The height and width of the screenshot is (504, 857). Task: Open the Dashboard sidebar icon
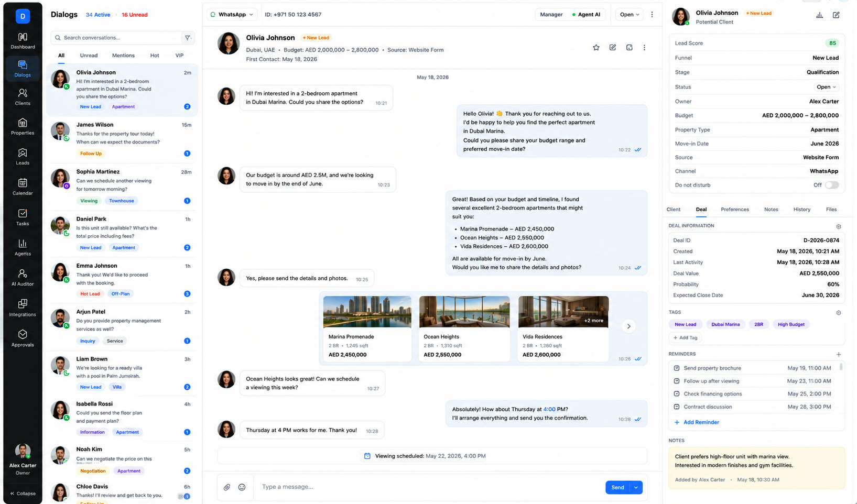point(23,41)
